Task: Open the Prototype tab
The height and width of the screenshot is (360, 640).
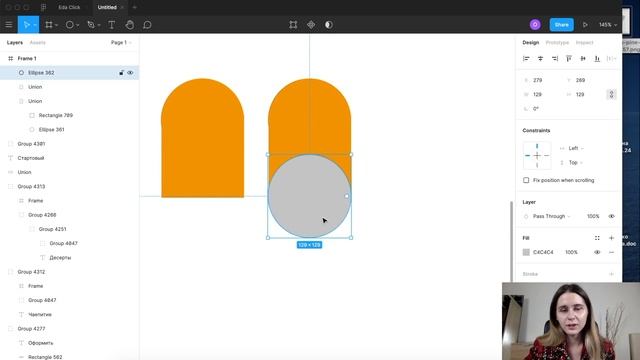Action: point(557,42)
